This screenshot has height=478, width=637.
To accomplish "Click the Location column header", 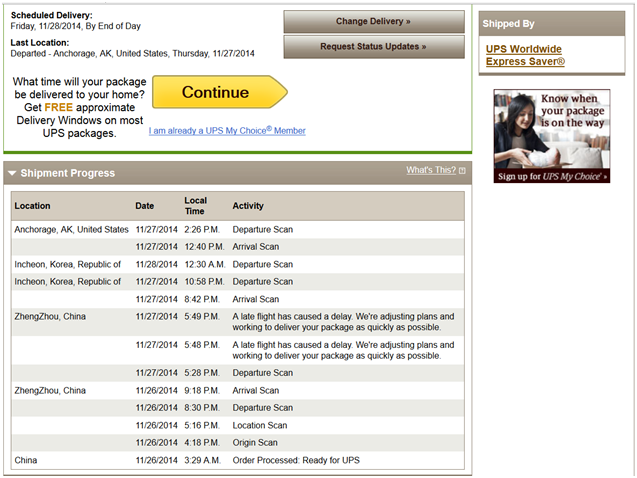I will click(32, 206).
